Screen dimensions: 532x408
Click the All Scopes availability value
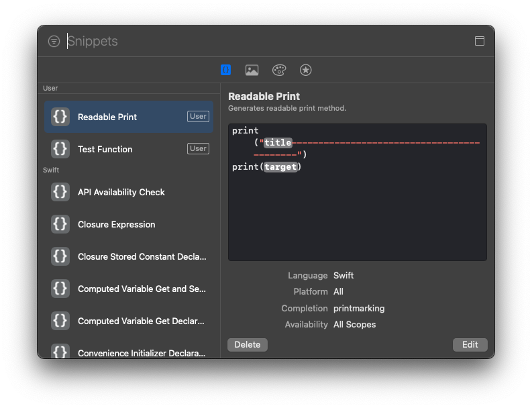354,325
